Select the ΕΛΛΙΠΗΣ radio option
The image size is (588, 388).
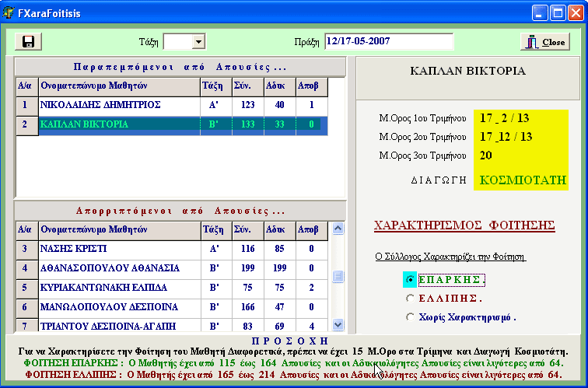[411, 298]
